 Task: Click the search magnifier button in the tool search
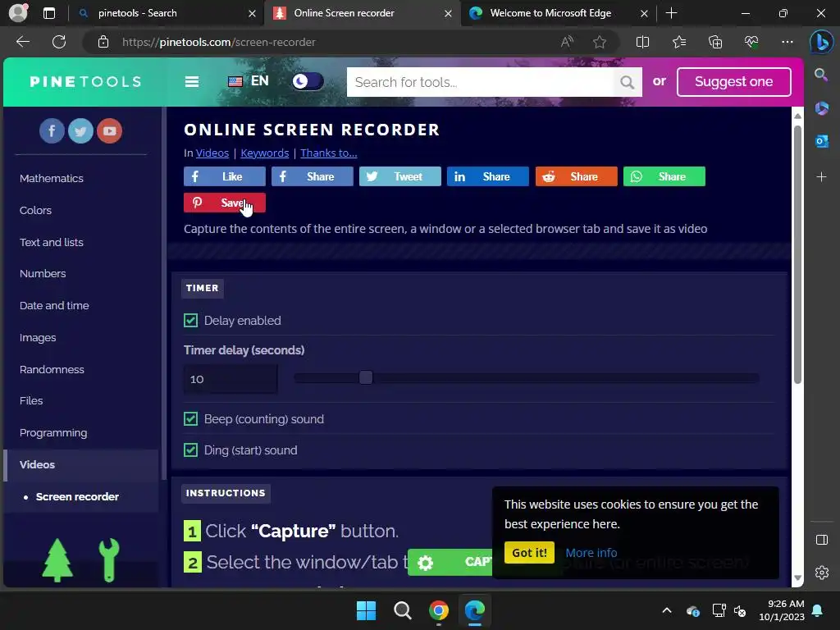coord(628,82)
